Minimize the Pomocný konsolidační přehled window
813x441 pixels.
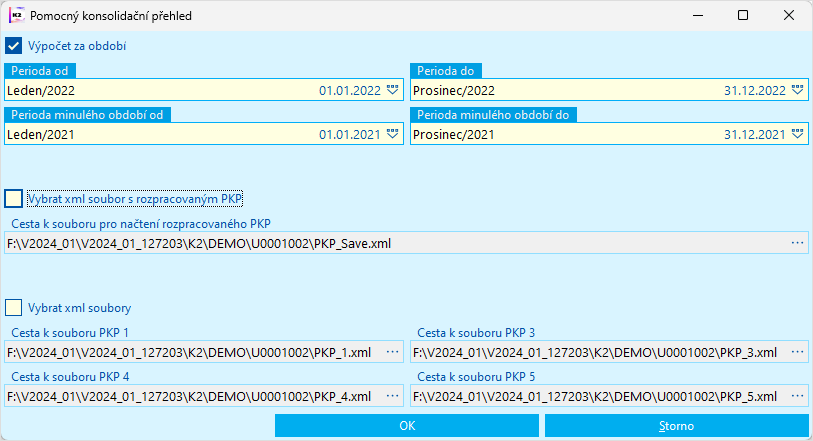[698, 16]
